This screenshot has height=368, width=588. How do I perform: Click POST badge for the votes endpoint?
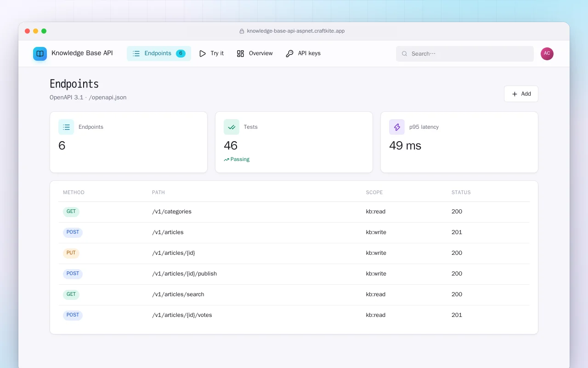tap(73, 315)
